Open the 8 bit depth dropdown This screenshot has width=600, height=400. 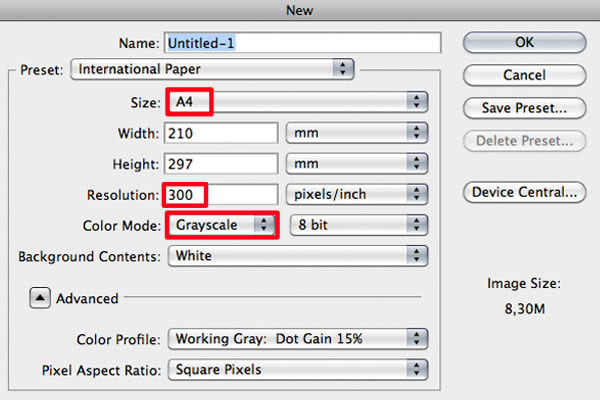tap(359, 225)
